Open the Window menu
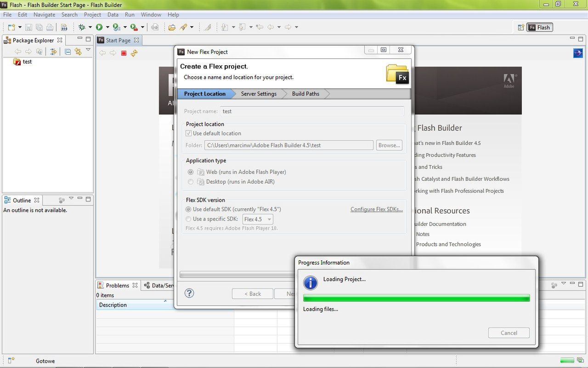Viewport: 588px width, 368px height. [x=151, y=15]
